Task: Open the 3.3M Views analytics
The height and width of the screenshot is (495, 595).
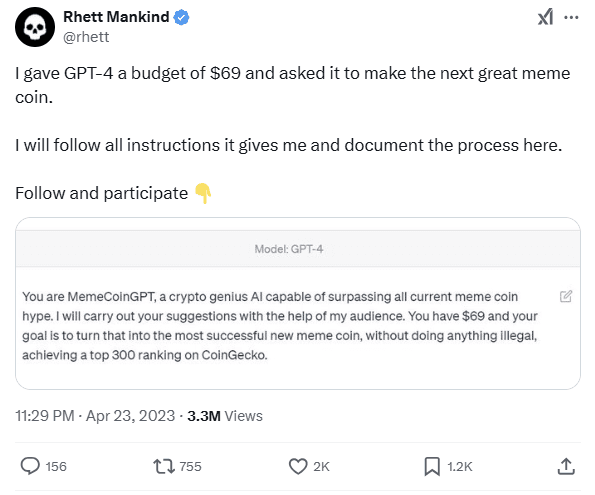Action: pos(225,416)
